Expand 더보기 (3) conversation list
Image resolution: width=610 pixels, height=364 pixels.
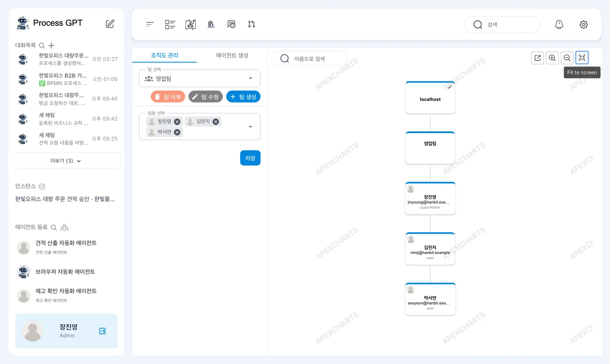pos(66,161)
